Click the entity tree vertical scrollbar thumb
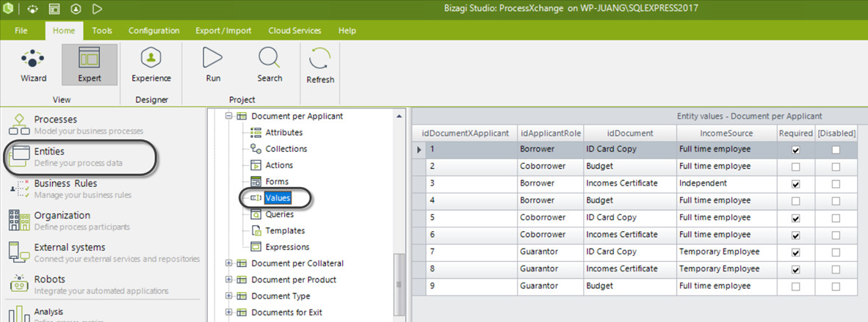Viewport: 868px width, 322px height. pyautogui.click(x=399, y=286)
